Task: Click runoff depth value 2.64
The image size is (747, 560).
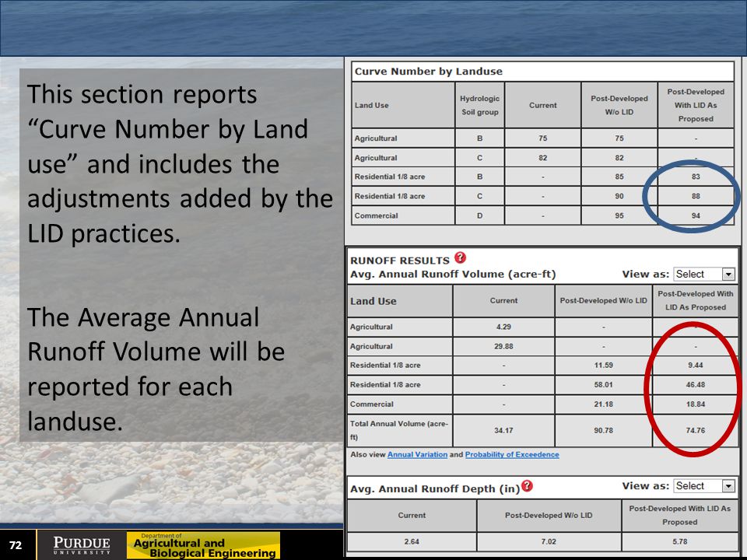Action: pos(412,542)
